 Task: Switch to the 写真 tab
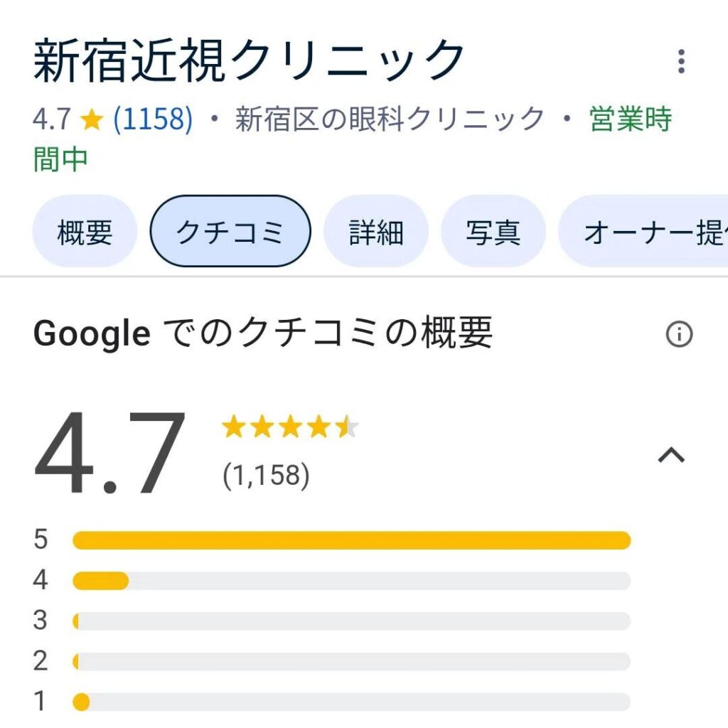(493, 231)
